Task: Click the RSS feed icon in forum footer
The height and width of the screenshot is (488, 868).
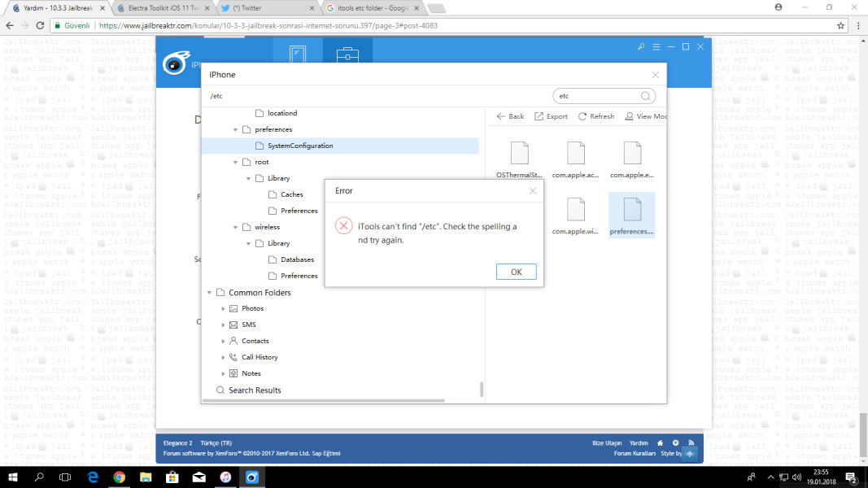Action: pos(691,442)
